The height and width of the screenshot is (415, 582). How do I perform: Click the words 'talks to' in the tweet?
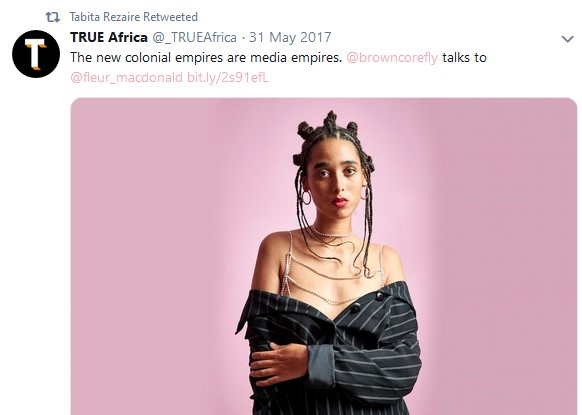coord(464,58)
